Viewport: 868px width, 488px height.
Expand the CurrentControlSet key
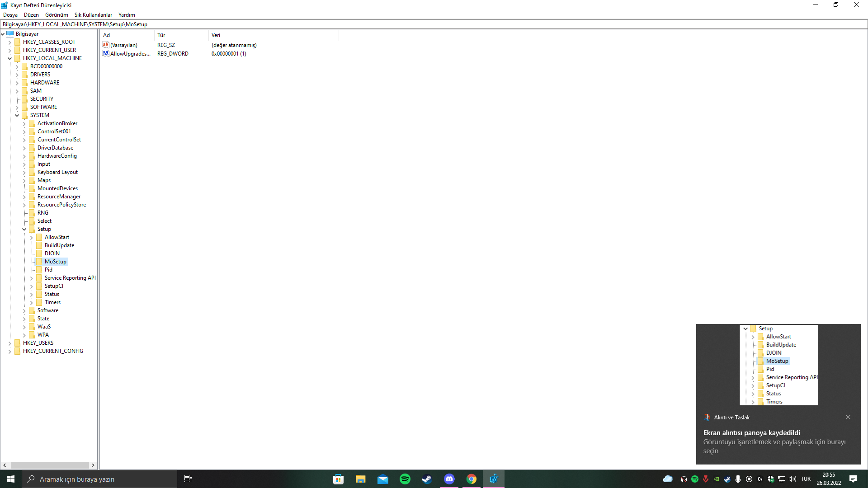[x=24, y=140]
